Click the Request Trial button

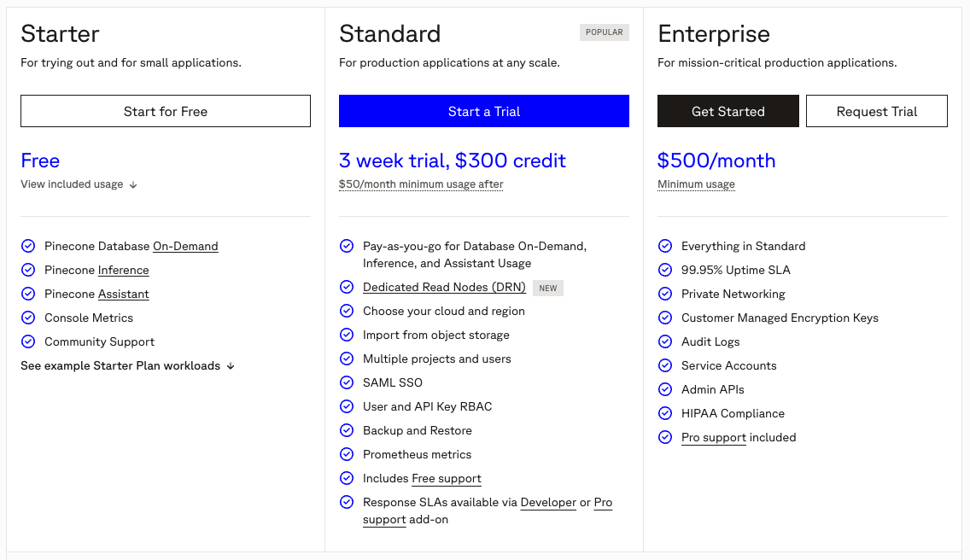[x=876, y=111]
